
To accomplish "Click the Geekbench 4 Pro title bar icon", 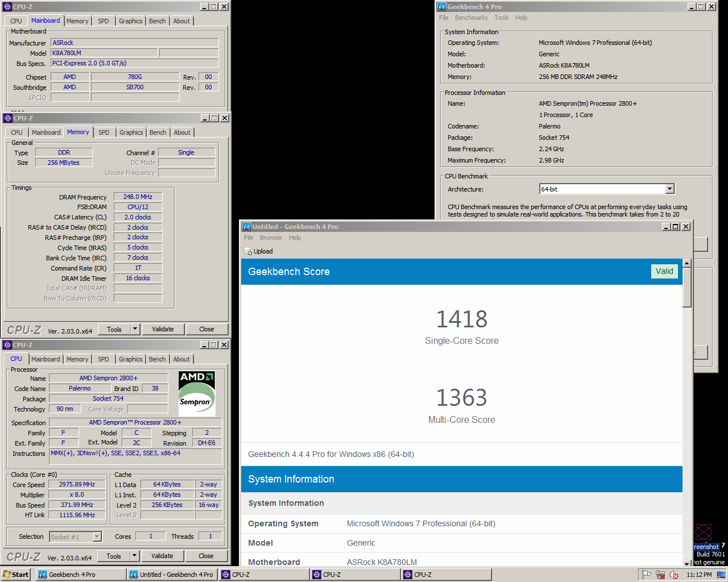I will [x=441, y=7].
